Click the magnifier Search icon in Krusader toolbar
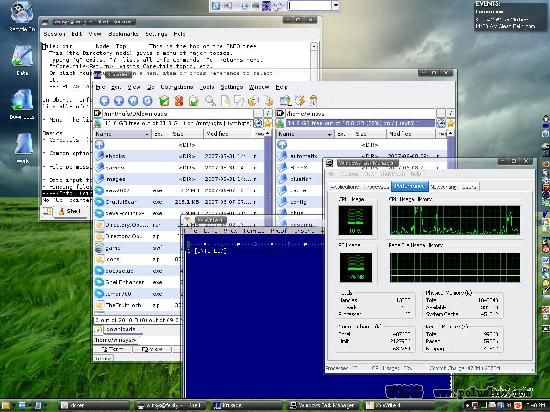 (210, 101)
